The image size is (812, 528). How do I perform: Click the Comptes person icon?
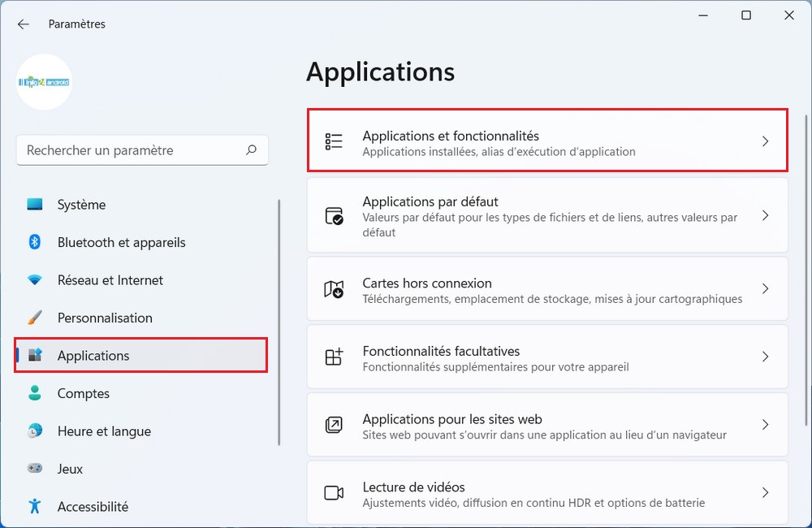[x=35, y=393]
